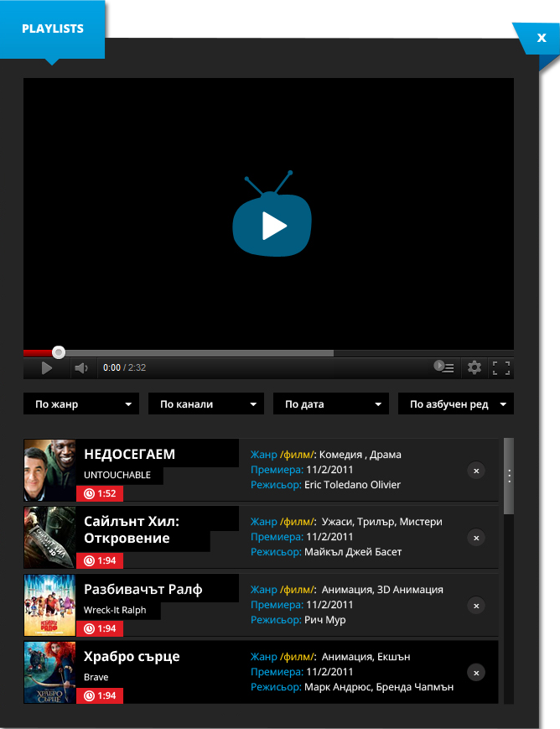
Task: Click the Анимация, 3D Анимация genre text
Action: 382,590
